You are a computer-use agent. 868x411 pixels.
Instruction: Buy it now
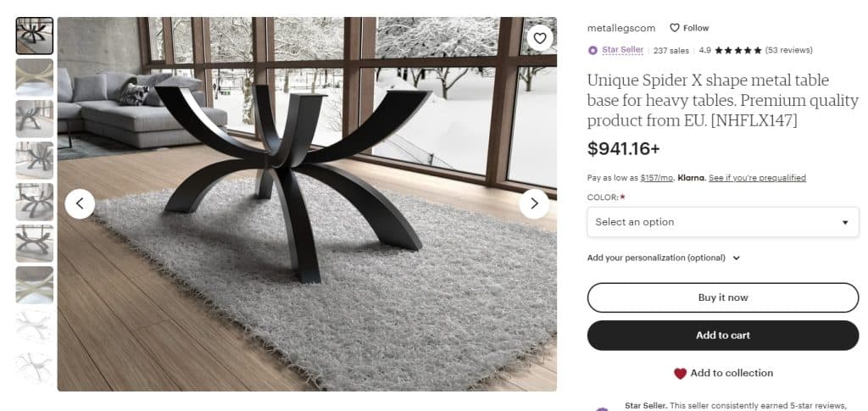723,297
